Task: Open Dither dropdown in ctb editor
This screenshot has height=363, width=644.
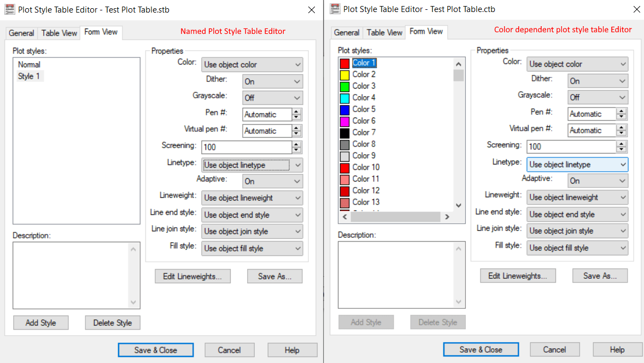Action: click(598, 81)
